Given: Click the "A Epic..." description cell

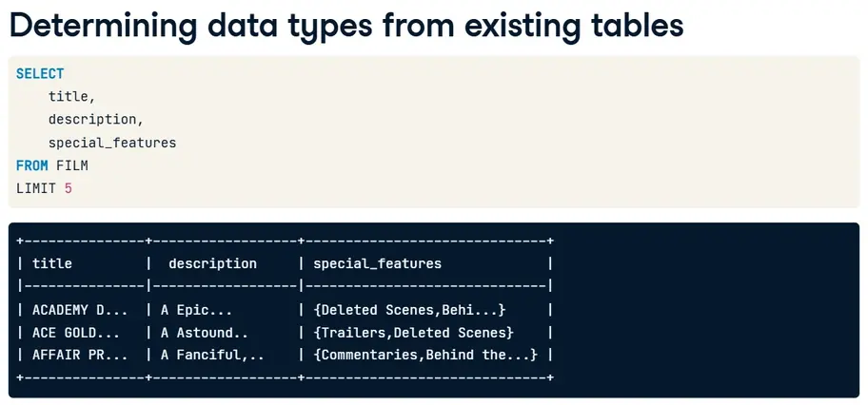Looking at the screenshot, I should [x=196, y=309].
